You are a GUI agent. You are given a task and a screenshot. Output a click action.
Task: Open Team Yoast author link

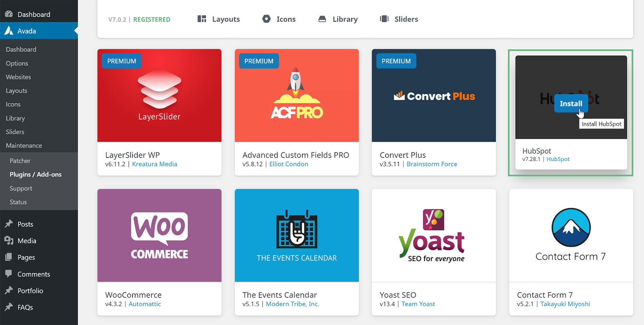click(418, 304)
